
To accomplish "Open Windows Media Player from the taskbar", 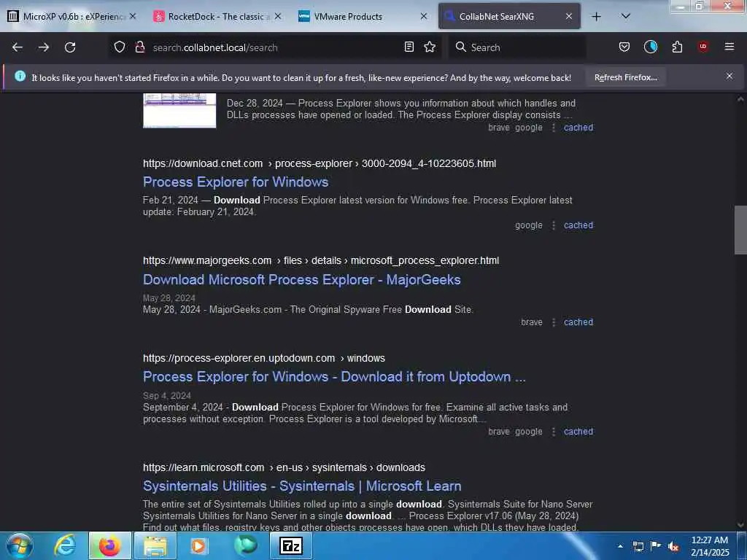I will (199, 545).
